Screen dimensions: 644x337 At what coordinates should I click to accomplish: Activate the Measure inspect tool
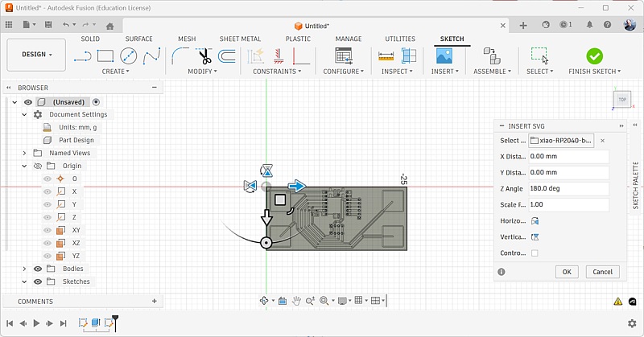tap(386, 56)
